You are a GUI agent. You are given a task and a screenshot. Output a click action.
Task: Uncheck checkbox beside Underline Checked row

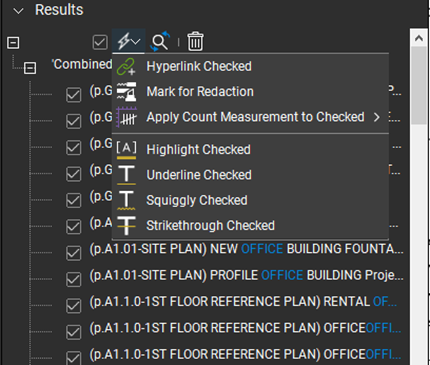point(73,174)
